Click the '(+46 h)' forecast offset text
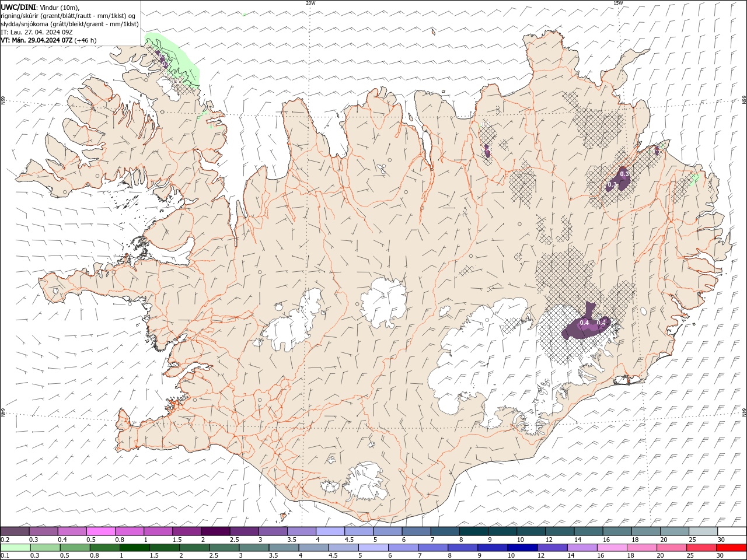747x560 pixels. [x=85, y=40]
